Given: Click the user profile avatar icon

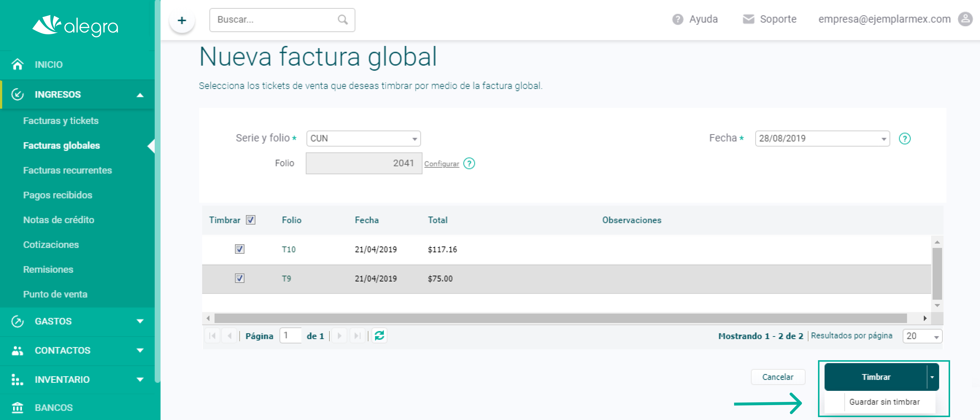Looking at the screenshot, I should pos(965,19).
